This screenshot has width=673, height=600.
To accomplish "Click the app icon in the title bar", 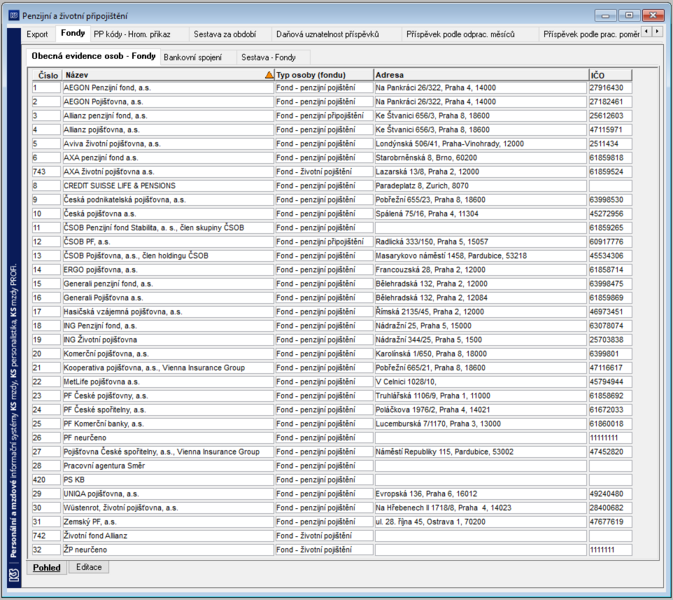I will point(14,16).
